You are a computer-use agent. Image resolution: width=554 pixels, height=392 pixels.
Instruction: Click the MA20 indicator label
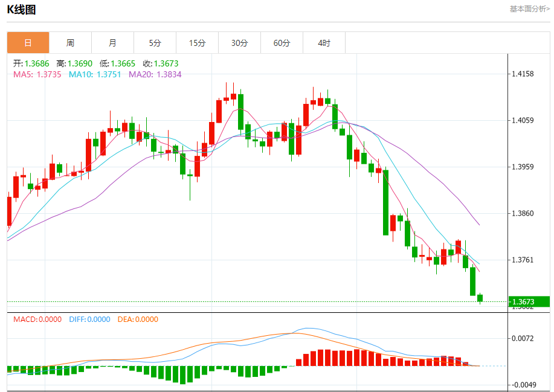pyautogui.click(x=155, y=74)
